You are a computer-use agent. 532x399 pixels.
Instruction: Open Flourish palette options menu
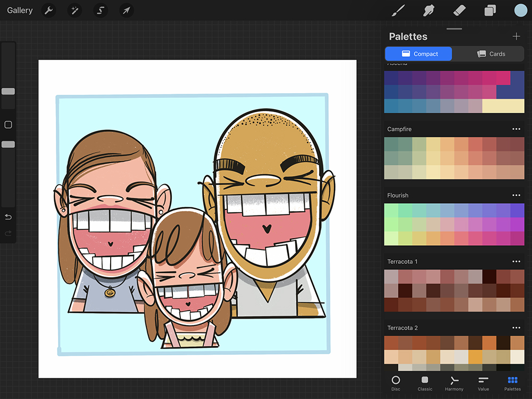point(517,195)
